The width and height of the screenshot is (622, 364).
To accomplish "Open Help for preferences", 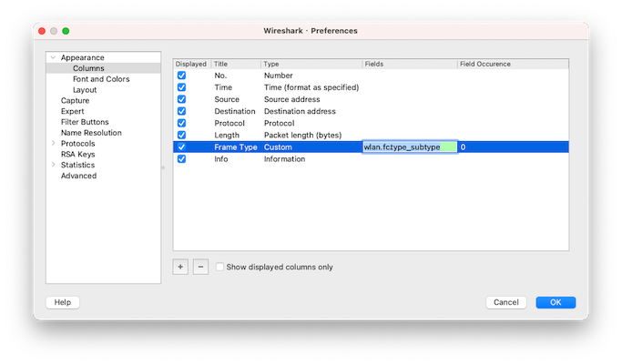I will tap(62, 302).
